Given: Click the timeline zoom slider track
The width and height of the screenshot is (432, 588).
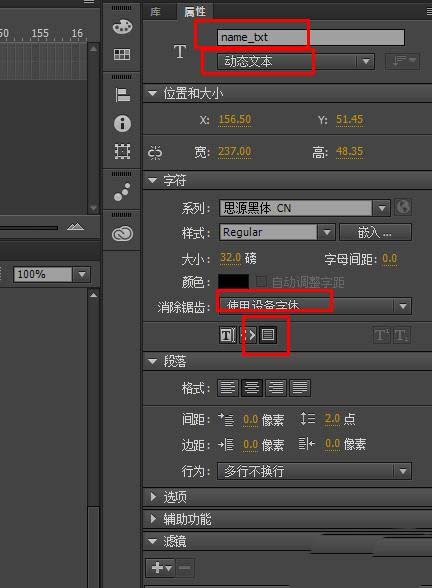Looking at the screenshot, I should click(x=29, y=227).
